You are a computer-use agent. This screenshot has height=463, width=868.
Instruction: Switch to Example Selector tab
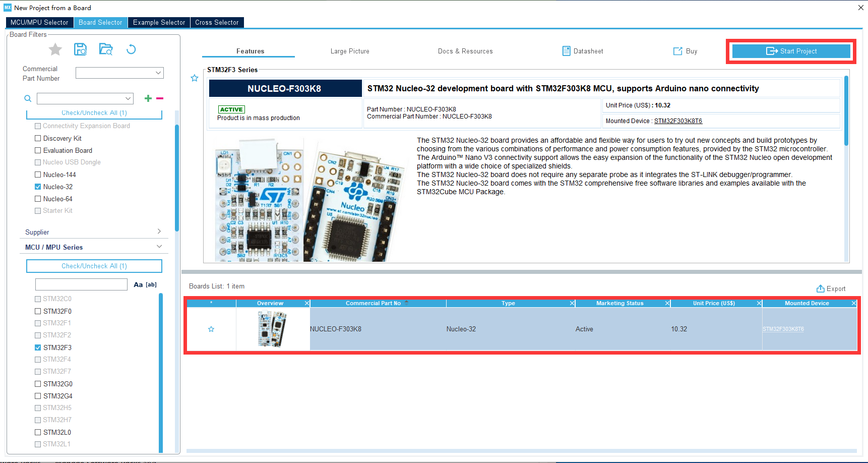[x=159, y=22]
